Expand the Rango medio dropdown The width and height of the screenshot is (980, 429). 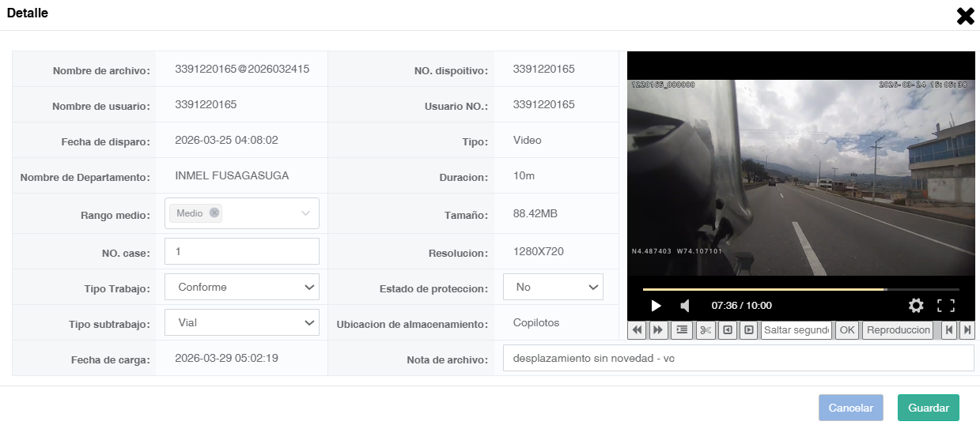point(305,213)
